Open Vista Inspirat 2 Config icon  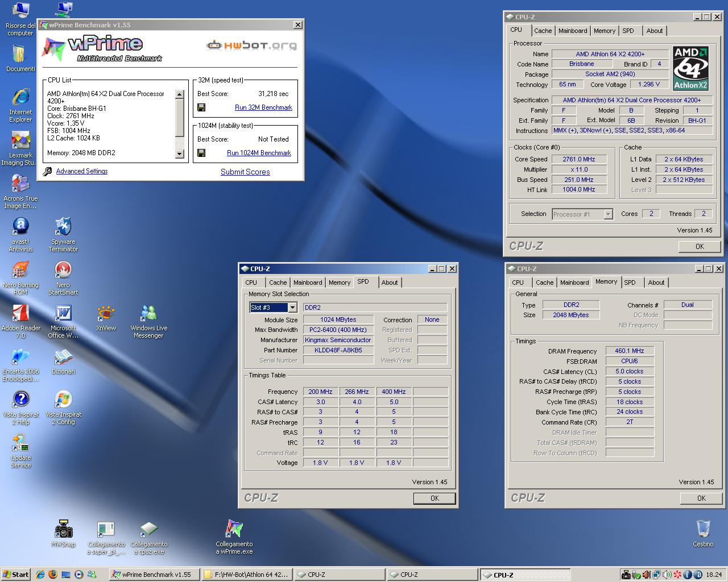pyautogui.click(x=63, y=408)
